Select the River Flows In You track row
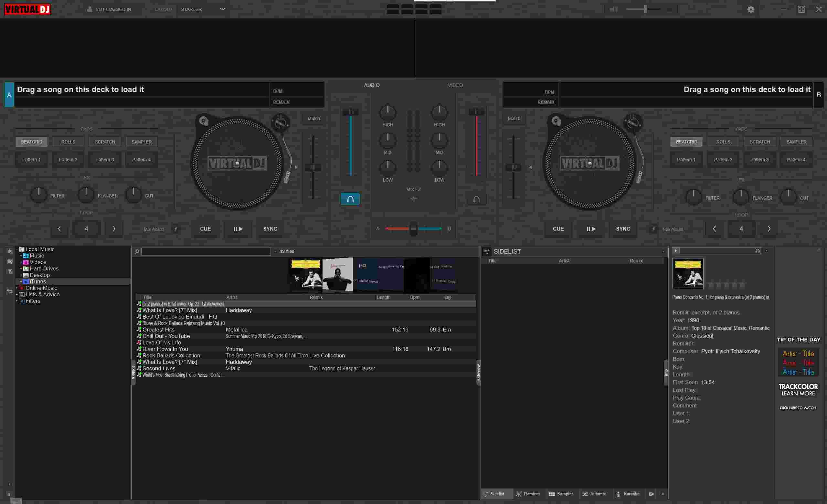 click(305, 349)
